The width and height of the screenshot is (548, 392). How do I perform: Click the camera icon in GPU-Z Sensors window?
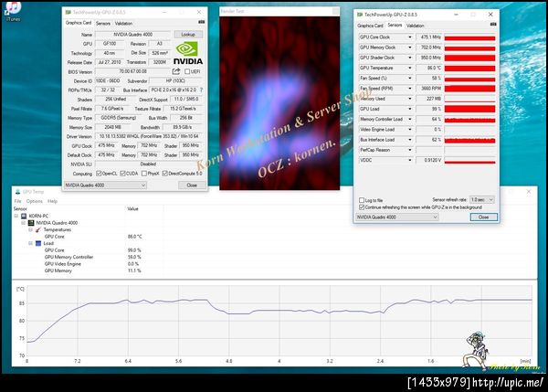[493, 24]
